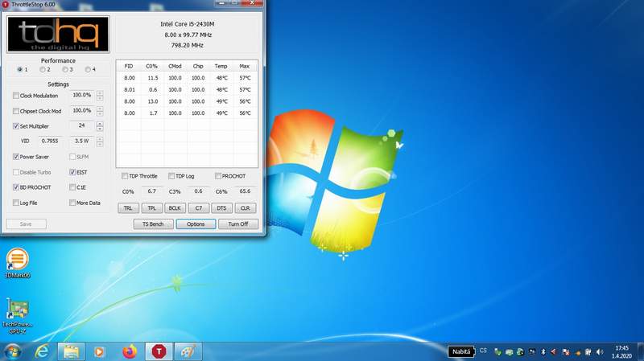Viewport: 644px width, 361px height.
Task: Click the C6% value 65.6
Action: tap(245, 191)
